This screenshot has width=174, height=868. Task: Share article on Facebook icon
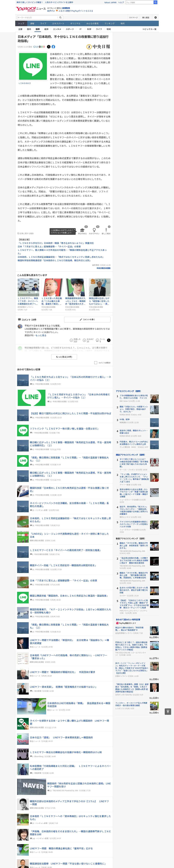[x=53, y=47]
